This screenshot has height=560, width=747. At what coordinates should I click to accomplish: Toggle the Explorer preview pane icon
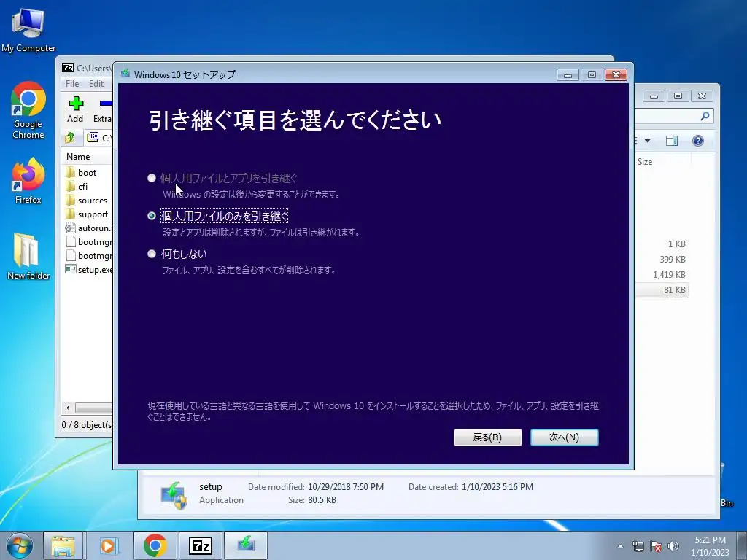672,141
